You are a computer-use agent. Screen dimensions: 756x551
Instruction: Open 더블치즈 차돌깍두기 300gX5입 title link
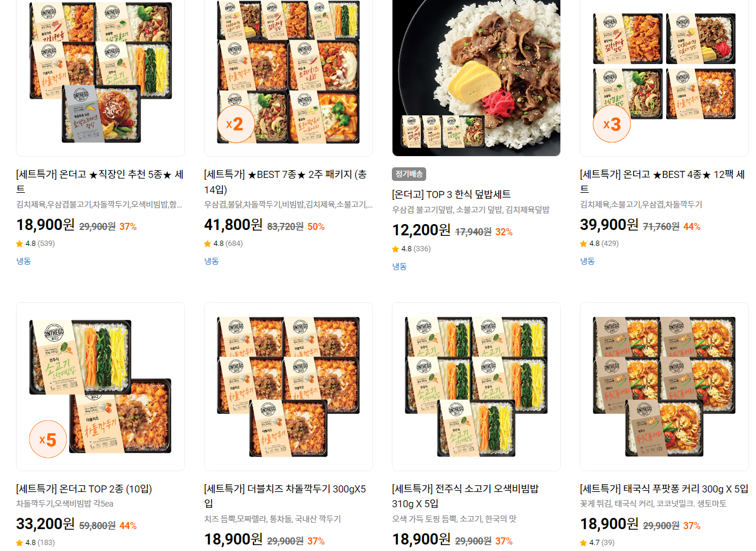click(285, 496)
